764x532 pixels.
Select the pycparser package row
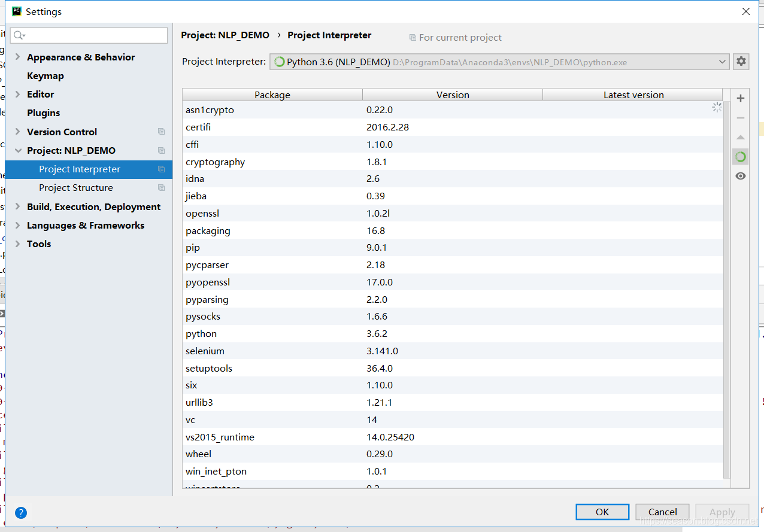point(453,265)
